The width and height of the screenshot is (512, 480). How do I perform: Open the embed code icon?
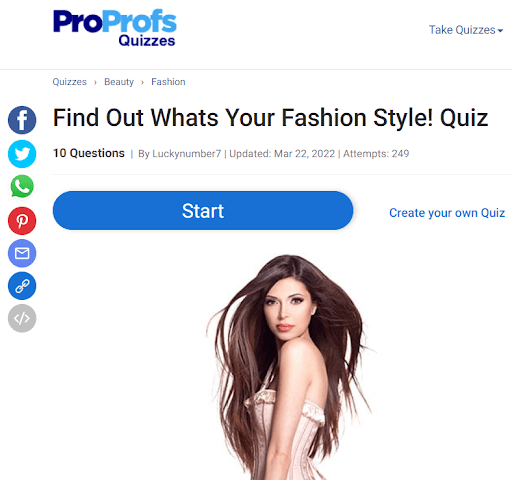click(22, 318)
